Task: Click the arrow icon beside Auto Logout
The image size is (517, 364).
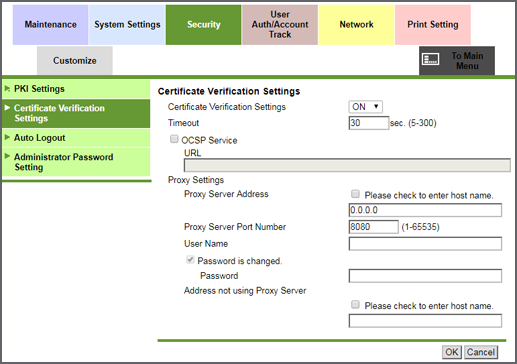Action: pyautogui.click(x=7, y=137)
